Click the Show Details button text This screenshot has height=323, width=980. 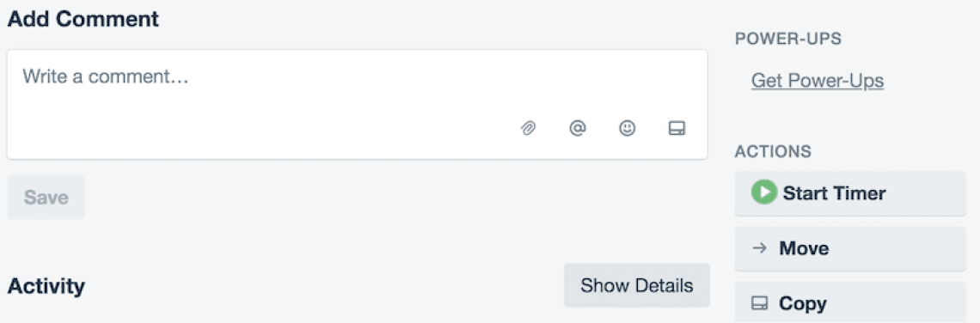pos(637,285)
